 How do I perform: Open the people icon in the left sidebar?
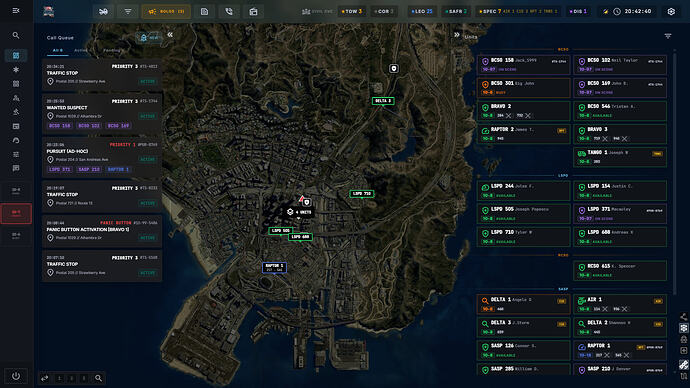tap(16, 98)
